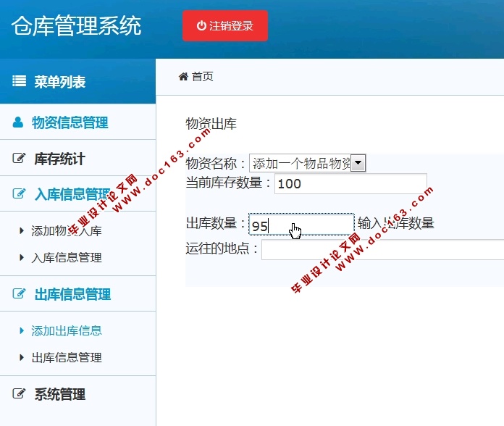Click the edit icon beside 系统管理
Image resolution: width=504 pixels, height=426 pixels.
point(19,393)
